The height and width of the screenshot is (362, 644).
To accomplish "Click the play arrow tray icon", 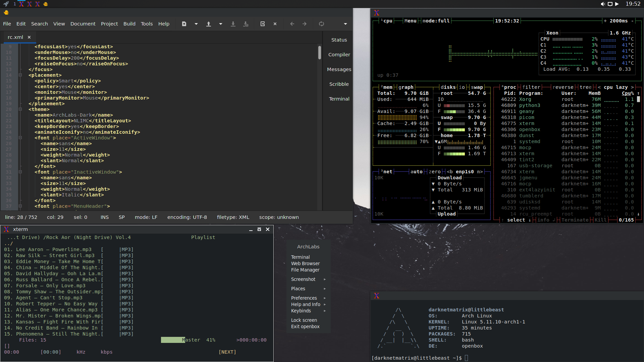I will (x=617, y=4).
